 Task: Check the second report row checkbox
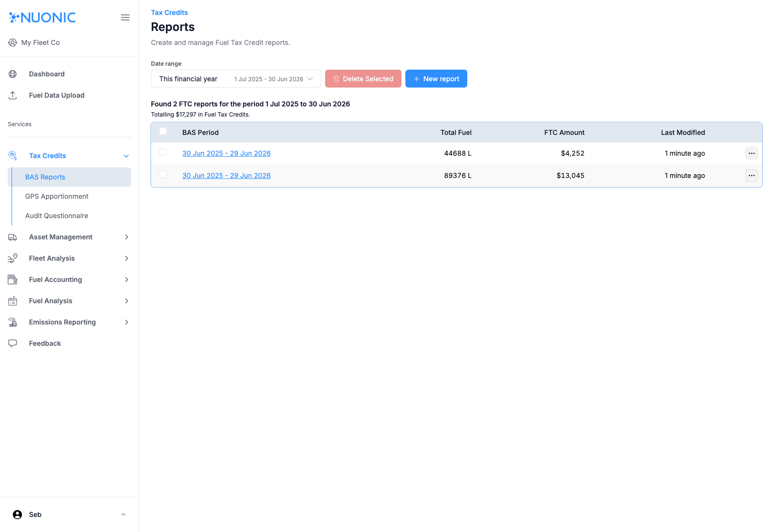click(163, 174)
